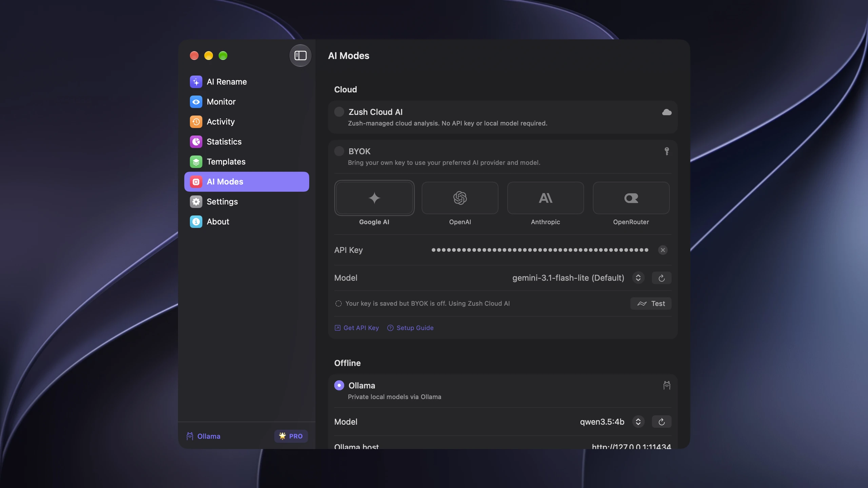Image resolution: width=868 pixels, height=488 pixels.
Task: Close the window with the red button
Action: point(194,56)
